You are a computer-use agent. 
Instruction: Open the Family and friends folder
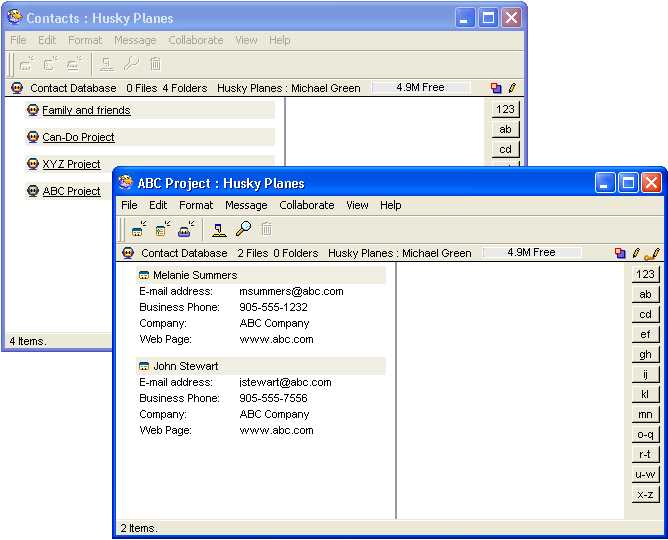86,110
